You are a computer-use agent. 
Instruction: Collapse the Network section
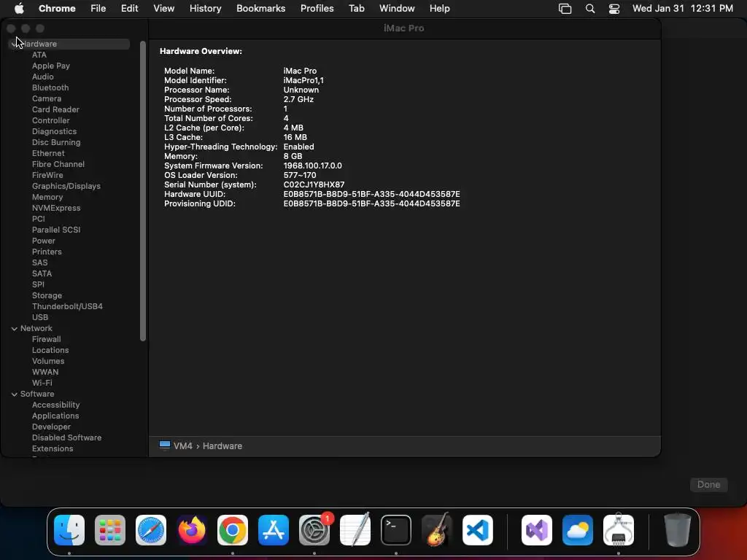(14, 329)
